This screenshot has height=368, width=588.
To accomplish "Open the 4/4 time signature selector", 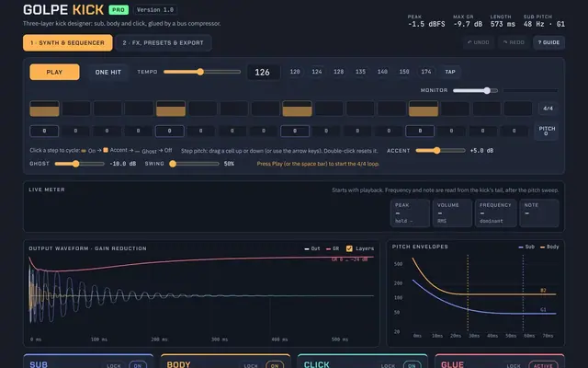I will click(x=548, y=109).
